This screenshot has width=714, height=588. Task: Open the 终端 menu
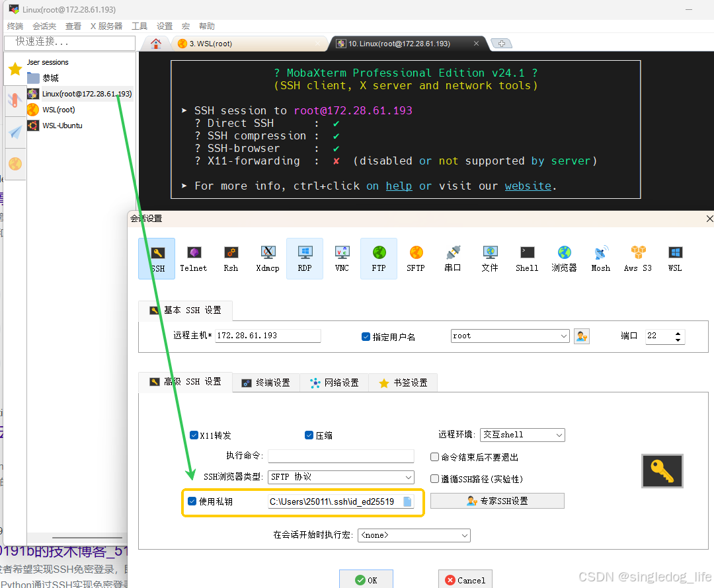click(15, 26)
